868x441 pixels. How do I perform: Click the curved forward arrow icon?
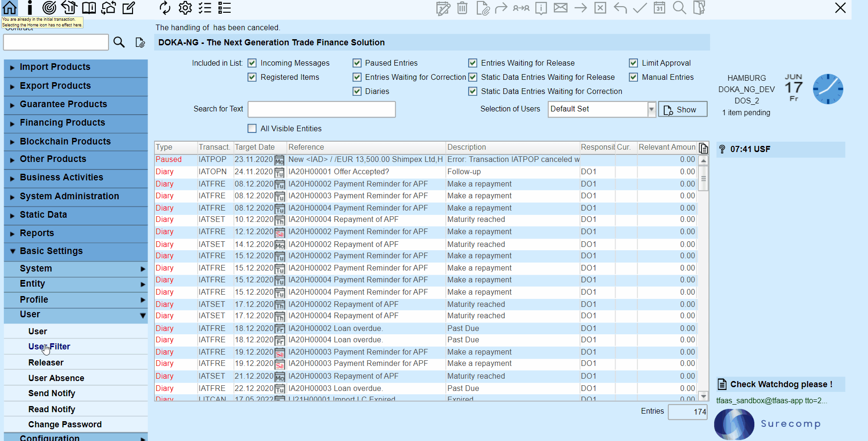click(501, 8)
